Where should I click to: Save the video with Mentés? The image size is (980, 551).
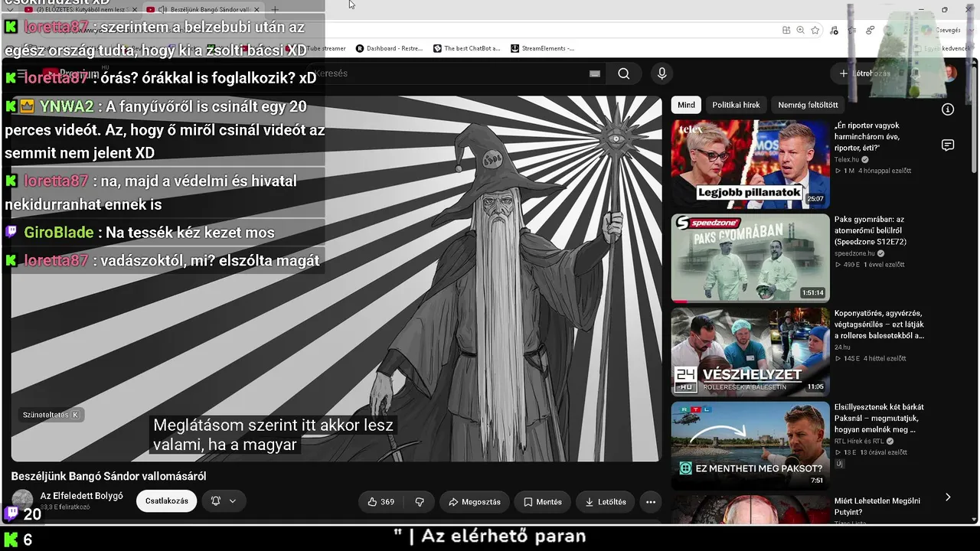tap(543, 502)
